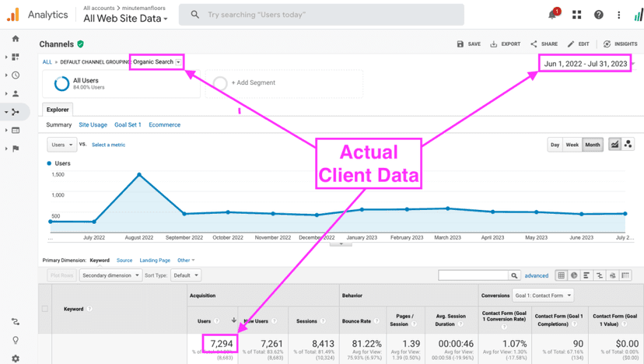Switch to the pie chart table view
Image resolution: width=644 pixels, height=364 pixels.
[x=574, y=275]
